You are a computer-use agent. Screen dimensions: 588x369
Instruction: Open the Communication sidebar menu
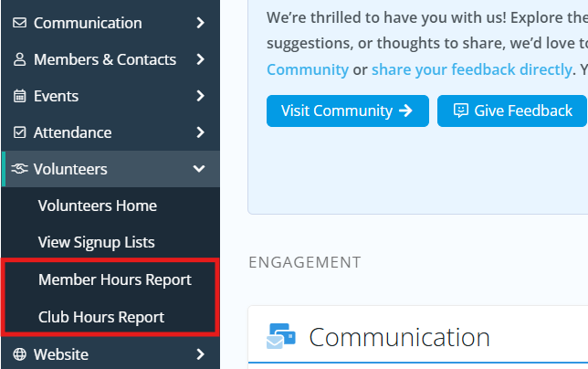(x=110, y=23)
